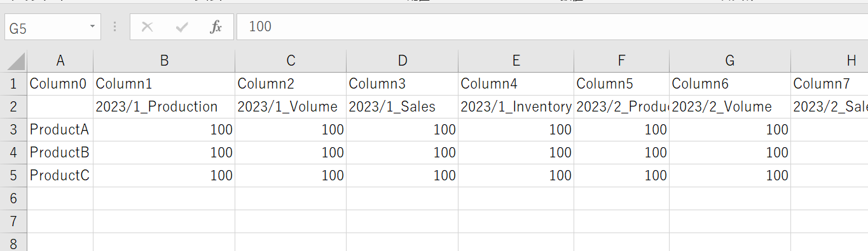Click cell containing Column3
Image resolution: width=868 pixels, height=251 pixels.
(x=402, y=83)
